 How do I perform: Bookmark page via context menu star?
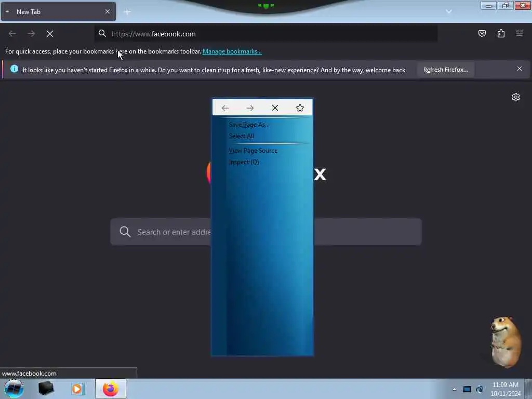(x=300, y=108)
